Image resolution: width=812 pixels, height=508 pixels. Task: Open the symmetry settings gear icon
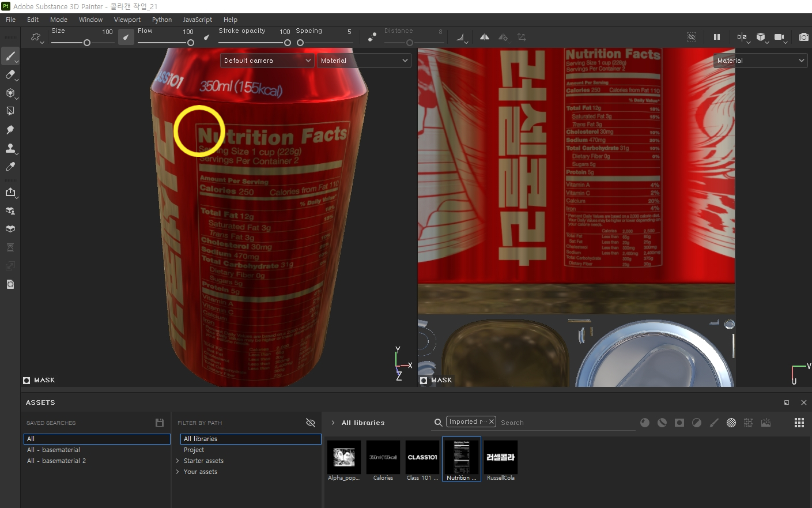coord(503,37)
